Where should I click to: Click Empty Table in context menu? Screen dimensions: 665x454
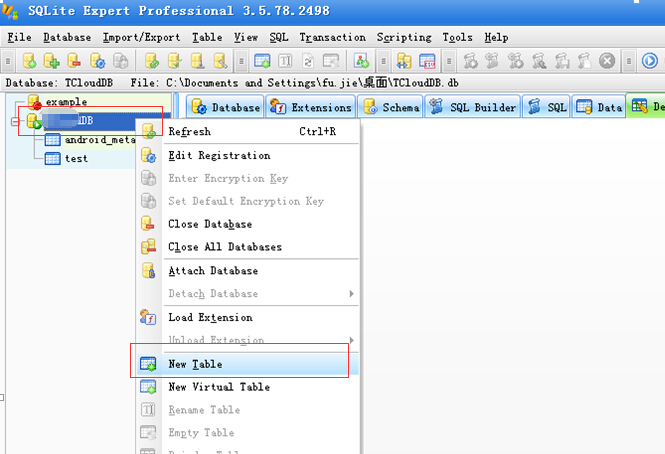click(x=249, y=433)
